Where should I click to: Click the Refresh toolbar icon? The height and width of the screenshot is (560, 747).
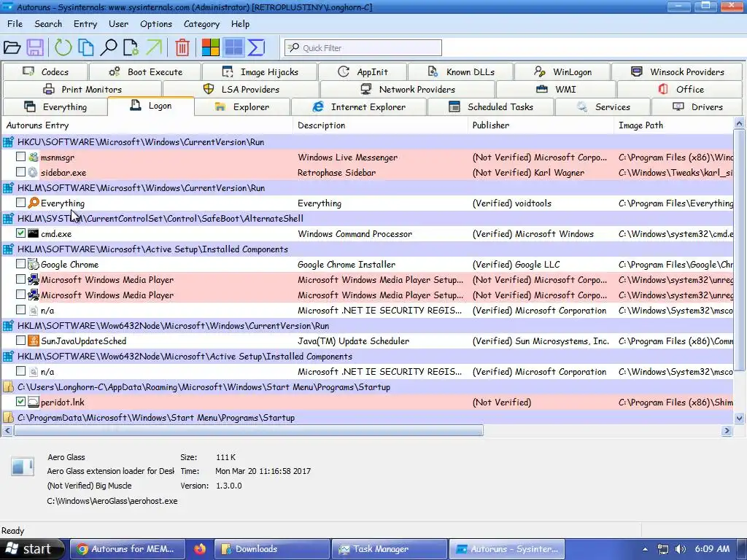63,47
